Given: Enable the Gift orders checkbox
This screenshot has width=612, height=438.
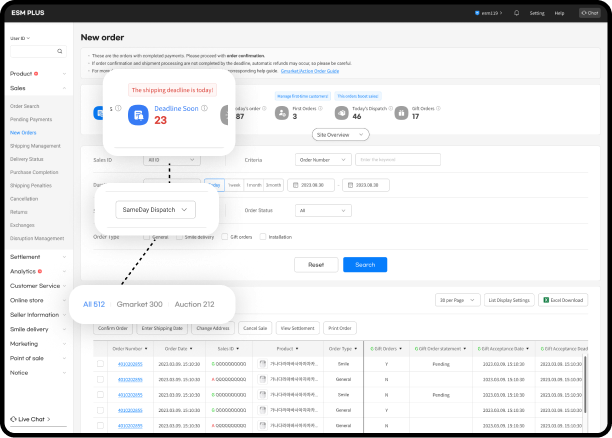Looking at the screenshot, I should pos(223,237).
